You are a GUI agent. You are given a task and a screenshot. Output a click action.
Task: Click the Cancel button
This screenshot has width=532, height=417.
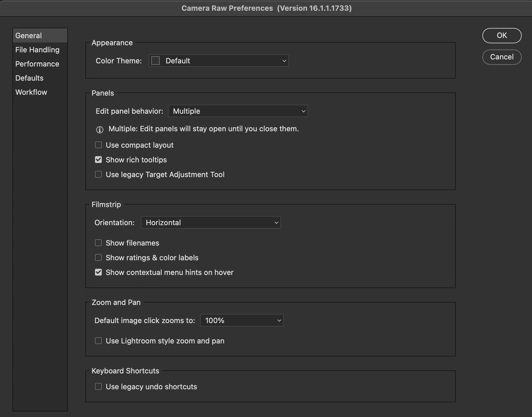point(502,57)
